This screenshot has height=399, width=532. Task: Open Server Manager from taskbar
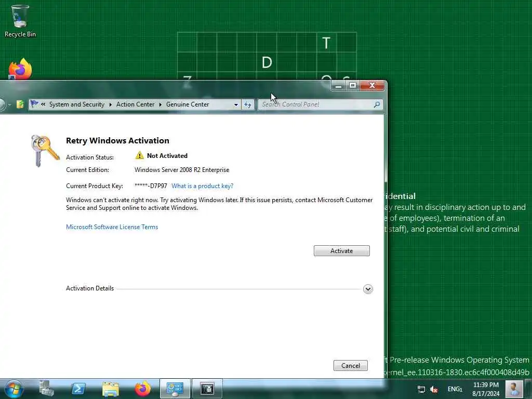pyautogui.click(x=46, y=389)
